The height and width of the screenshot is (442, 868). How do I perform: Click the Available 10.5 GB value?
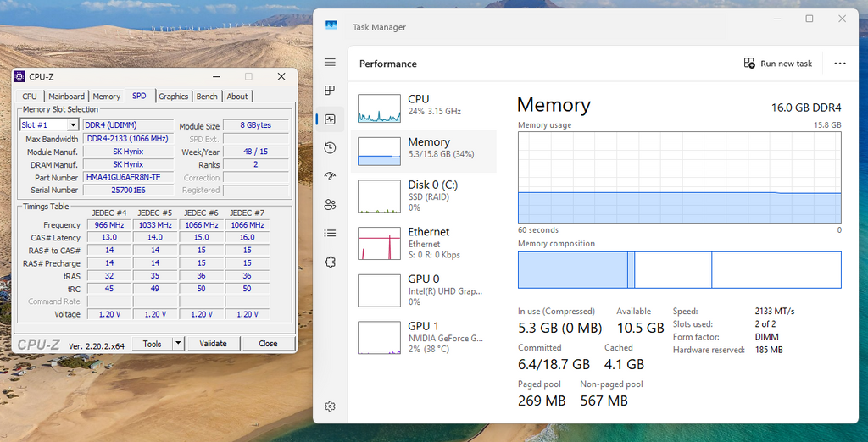click(641, 328)
